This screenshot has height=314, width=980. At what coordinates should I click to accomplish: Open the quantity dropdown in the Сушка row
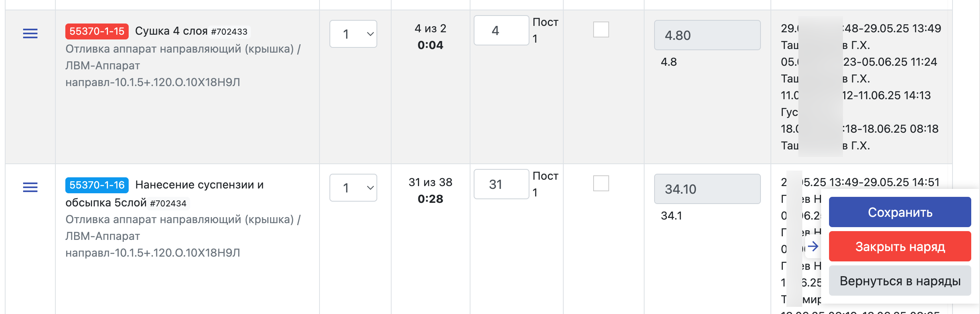tap(353, 34)
